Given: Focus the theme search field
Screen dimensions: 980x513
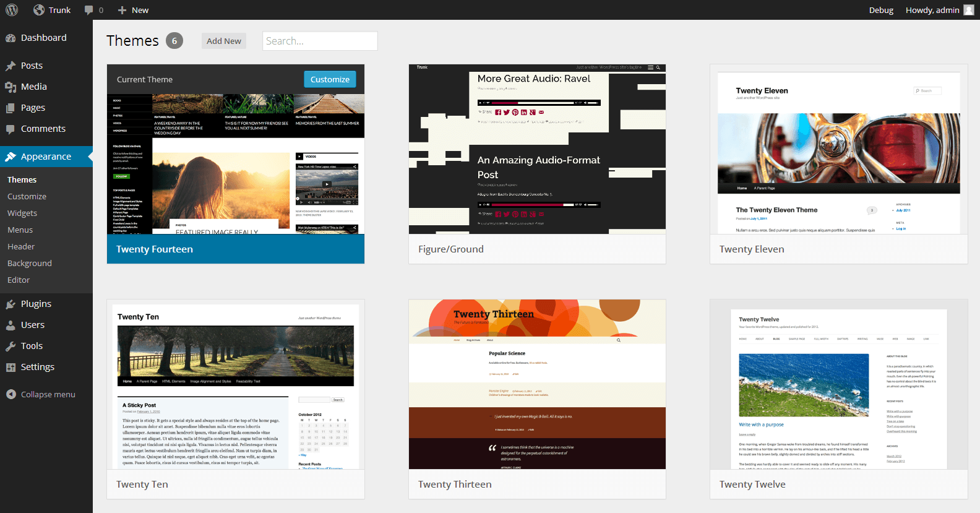Looking at the screenshot, I should click(320, 41).
